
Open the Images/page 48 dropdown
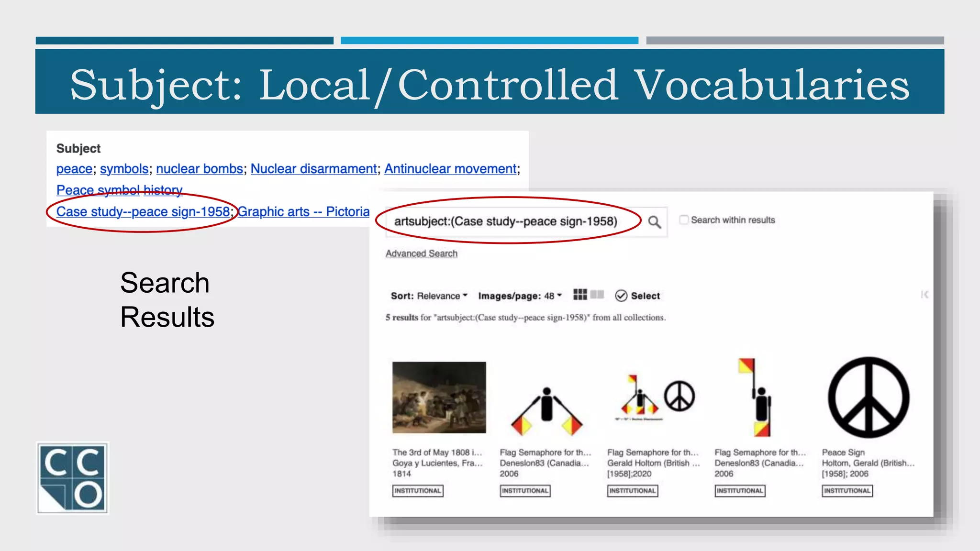click(x=520, y=296)
